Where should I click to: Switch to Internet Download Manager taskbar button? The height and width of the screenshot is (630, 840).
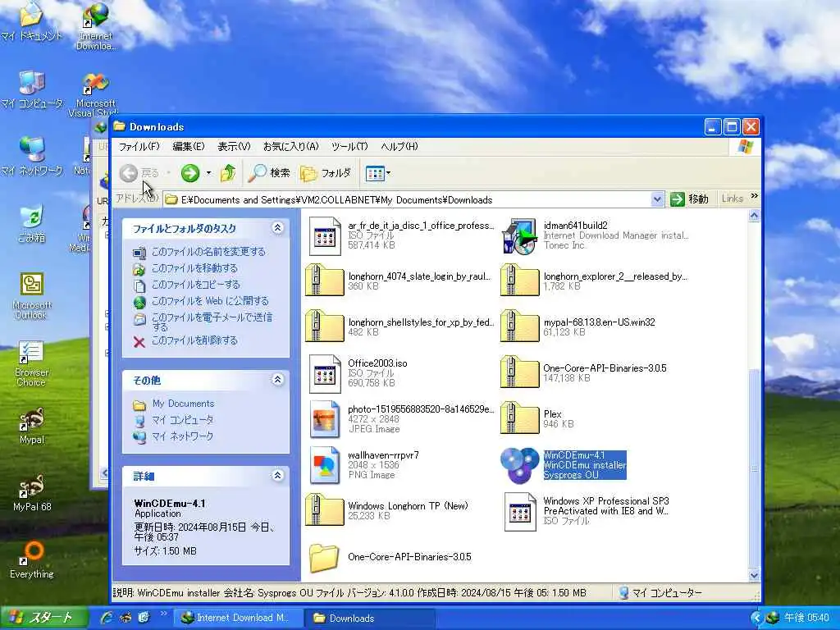click(x=238, y=619)
